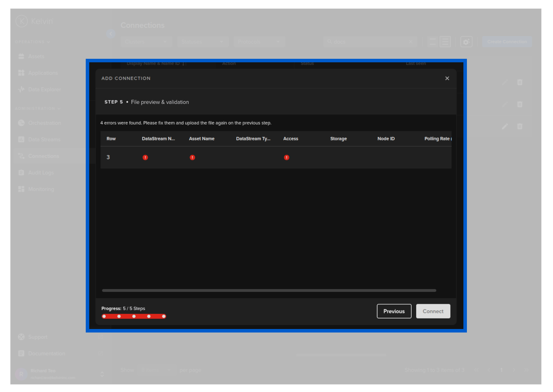Image resolution: width=553 pixels, height=392 pixels.
Task: Click the Previous button
Action: tap(394, 311)
